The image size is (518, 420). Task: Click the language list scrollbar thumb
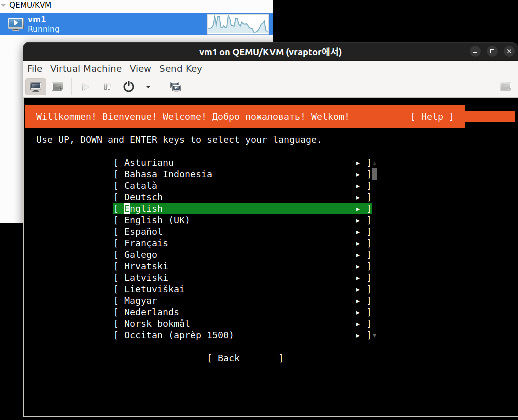click(375, 174)
